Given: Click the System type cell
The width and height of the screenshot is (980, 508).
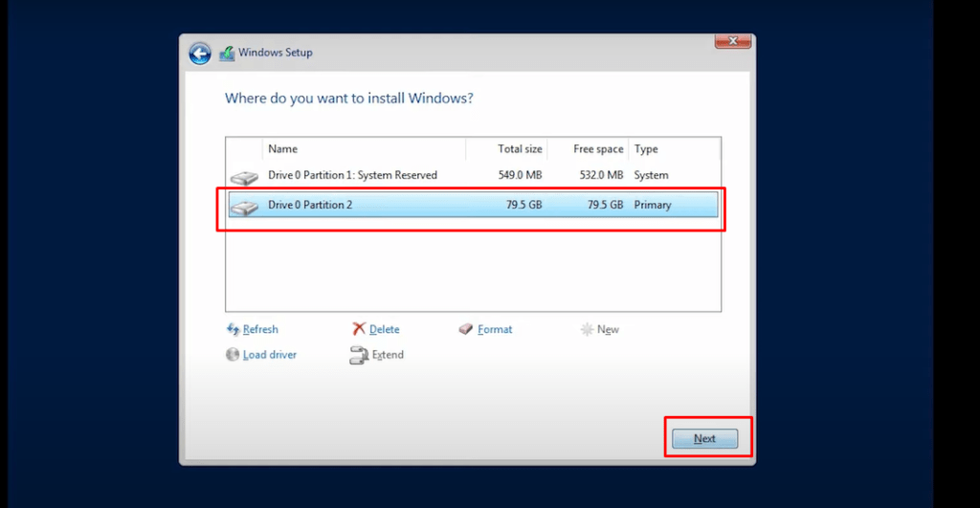Looking at the screenshot, I should pyautogui.click(x=651, y=175).
